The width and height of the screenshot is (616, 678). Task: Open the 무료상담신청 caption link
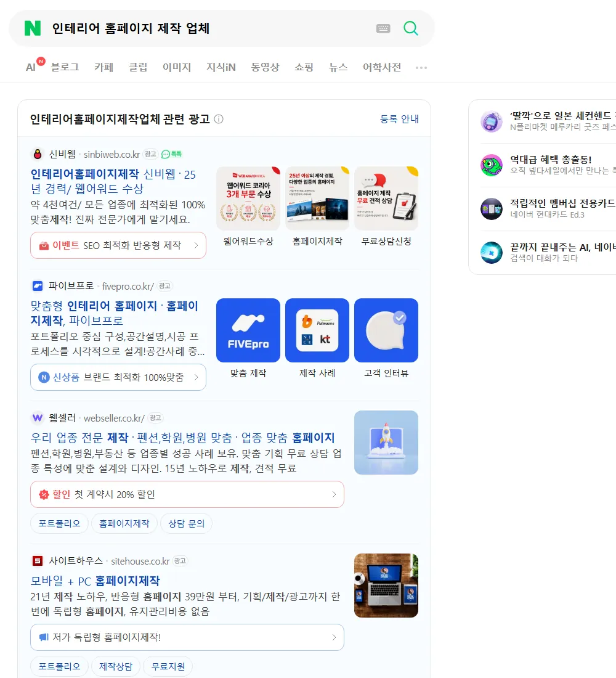(x=386, y=241)
